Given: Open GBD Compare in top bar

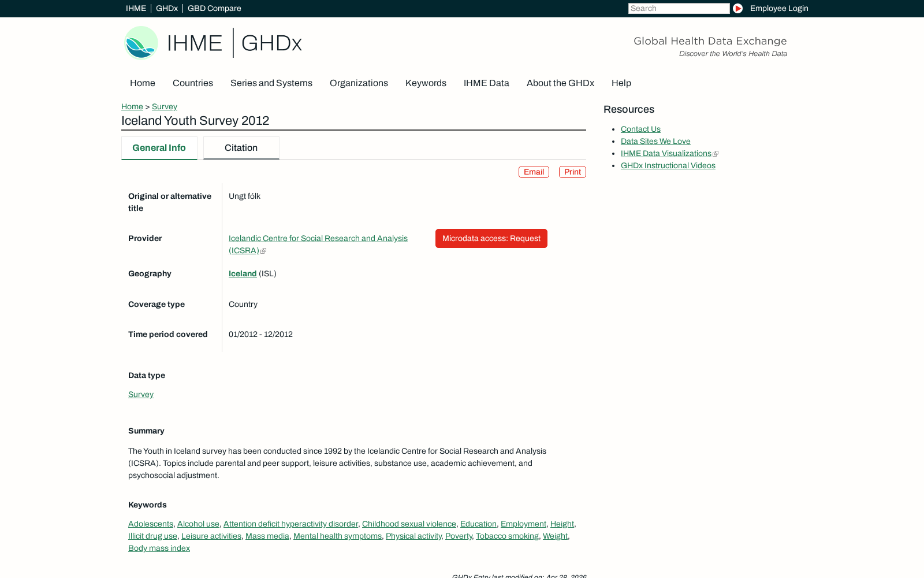Looking at the screenshot, I should point(214,8).
